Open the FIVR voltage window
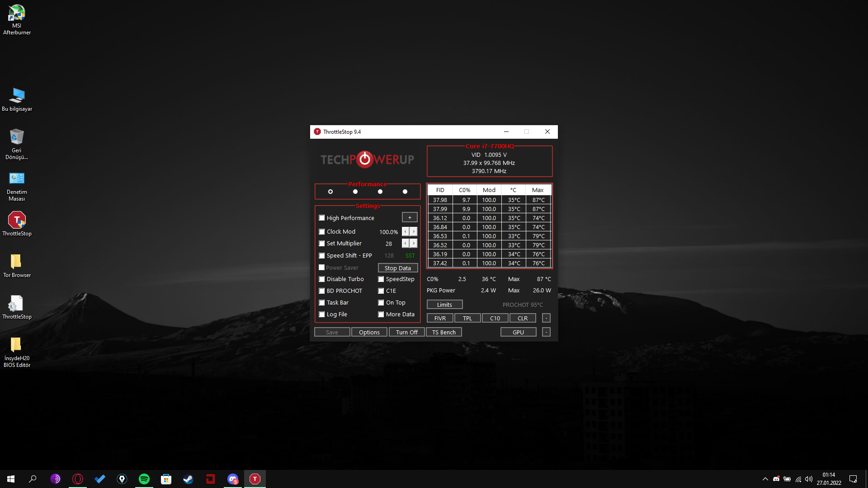Viewport: 868px width, 488px height. pos(440,319)
